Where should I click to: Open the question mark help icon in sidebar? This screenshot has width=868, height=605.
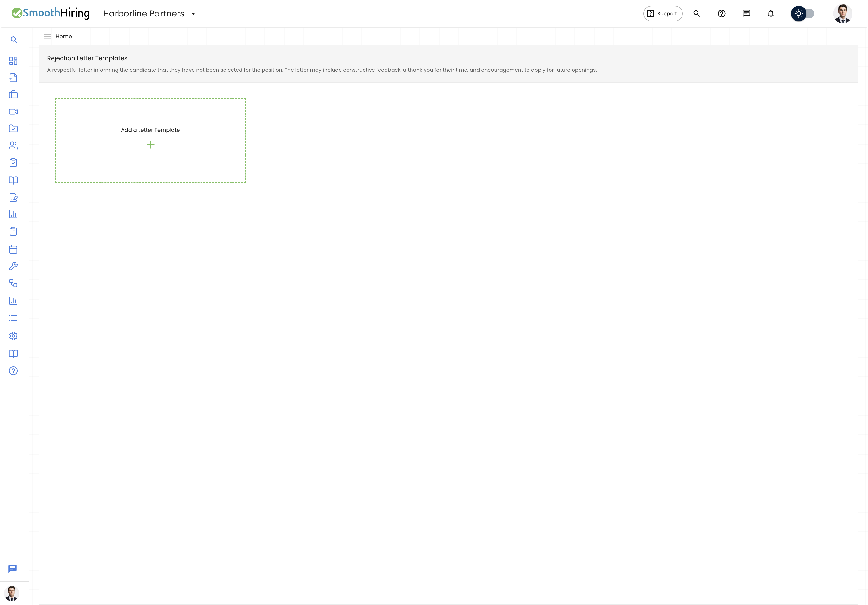tap(13, 371)
